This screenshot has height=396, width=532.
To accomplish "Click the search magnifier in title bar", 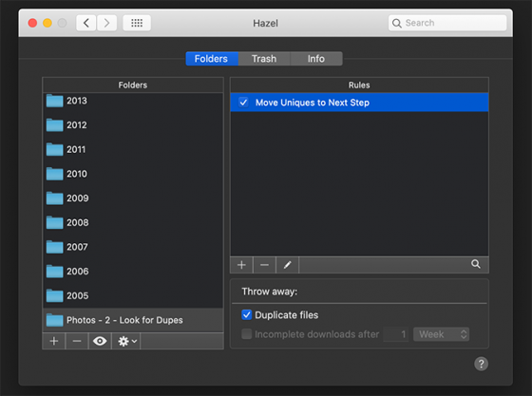I will (397, 23).
